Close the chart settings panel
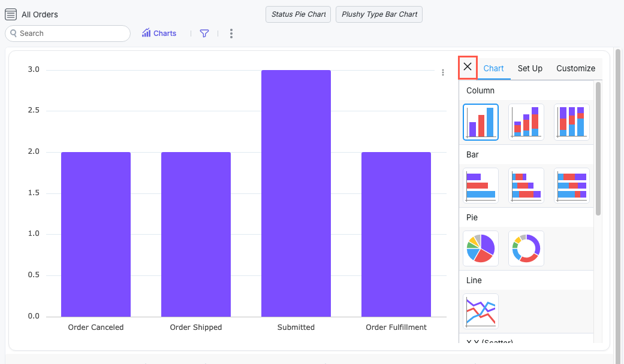This screenshot has height=364, width=624. [x=468, y=67]
